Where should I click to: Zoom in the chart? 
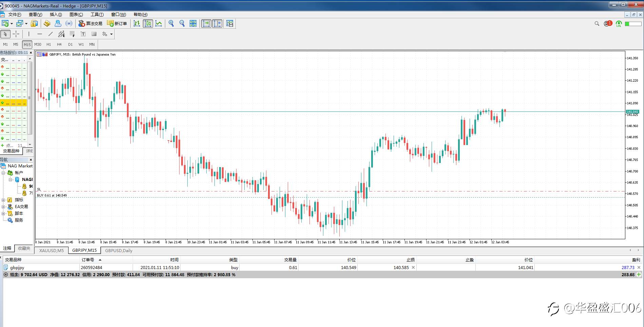(171, 23)
